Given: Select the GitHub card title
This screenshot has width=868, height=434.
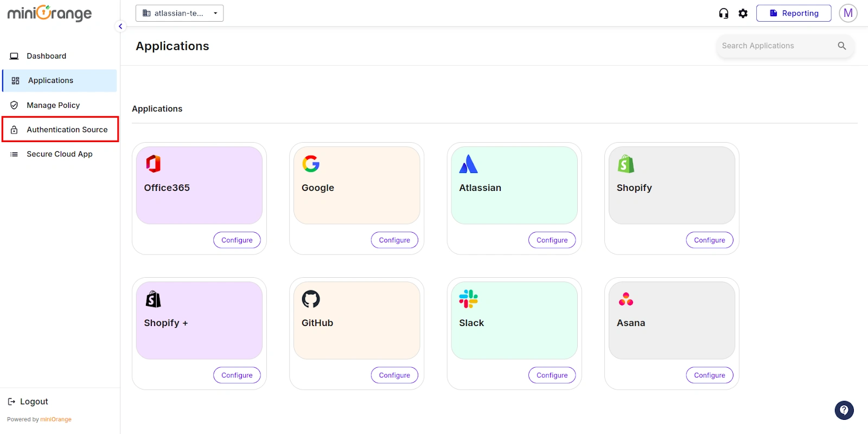Looking at the screenshot, I should coord(317,323).
